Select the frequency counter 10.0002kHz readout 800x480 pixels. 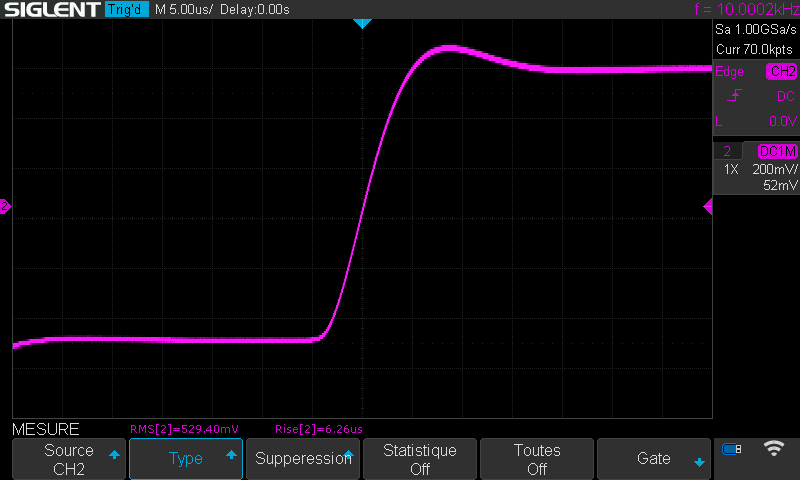pos(747,9)
